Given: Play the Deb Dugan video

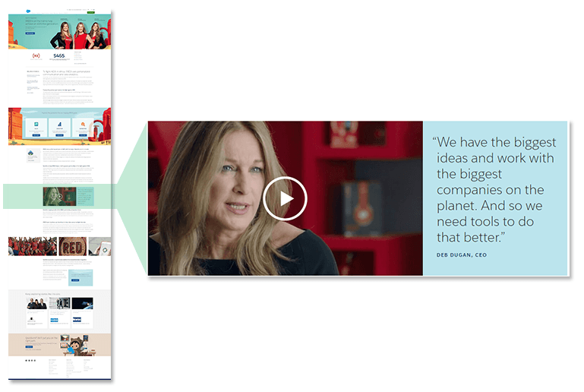Looking at the screenshot, I should tap(285, 198).
